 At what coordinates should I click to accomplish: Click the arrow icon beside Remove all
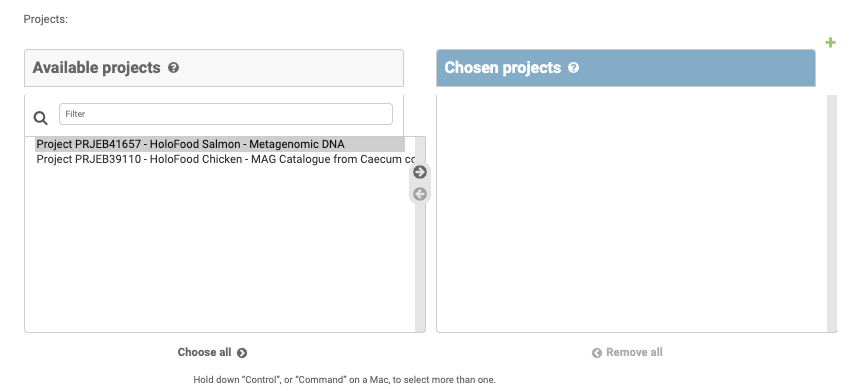pos(596,353)
